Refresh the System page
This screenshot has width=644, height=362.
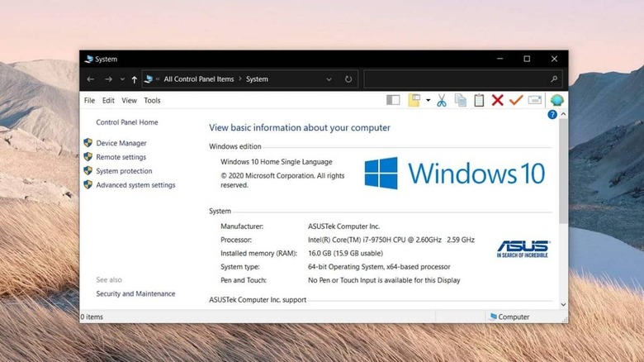[348, 79]
